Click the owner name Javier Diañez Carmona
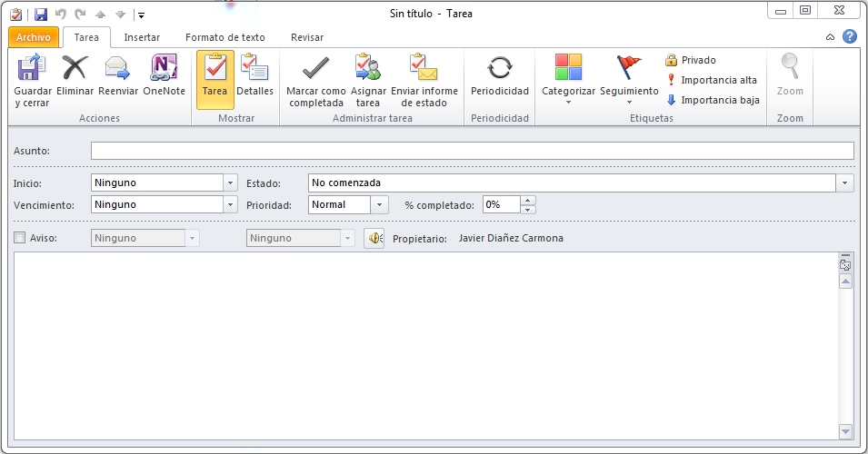The image size is (868, 454). 511,238
